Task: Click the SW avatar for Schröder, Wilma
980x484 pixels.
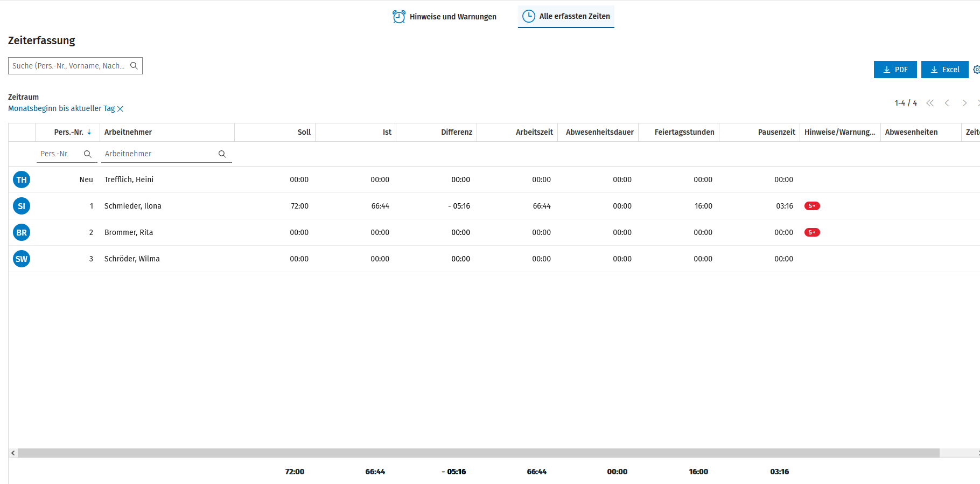Action: coord(22,259)
